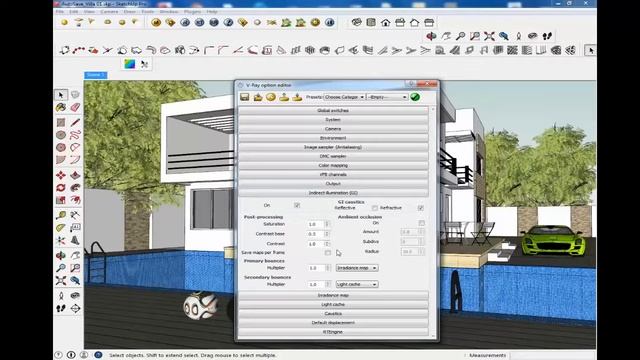Click the Saturation value field
Screen dimensions: 640x360
tap(316, 224)
